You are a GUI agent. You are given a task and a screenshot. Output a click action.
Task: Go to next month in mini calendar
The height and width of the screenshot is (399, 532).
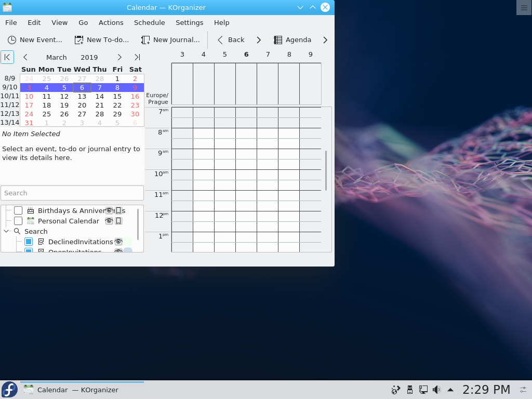119,57
